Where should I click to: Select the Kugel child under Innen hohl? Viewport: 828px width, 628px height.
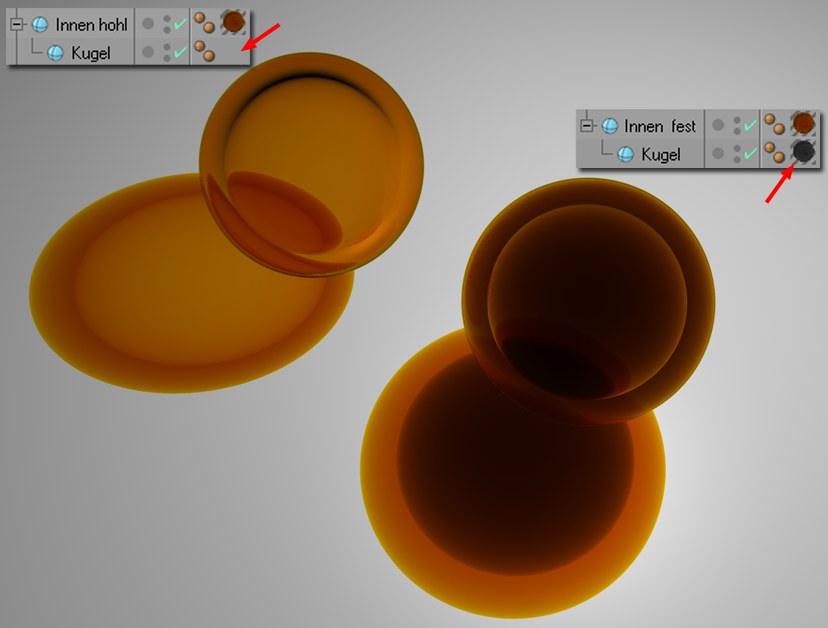91,52
